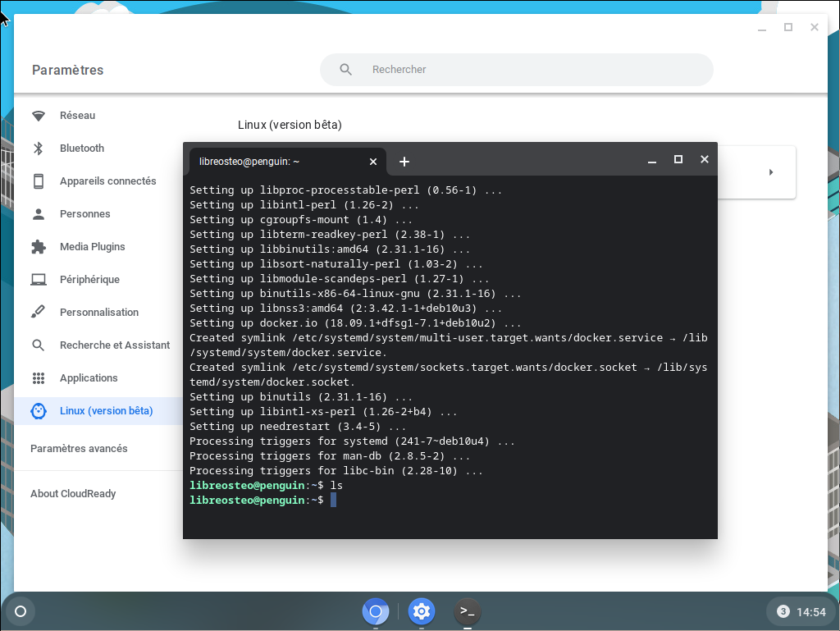
Task: Click 'Setting up binutils (2.31.1-16)' line
Action: click(x=300, y=397)
